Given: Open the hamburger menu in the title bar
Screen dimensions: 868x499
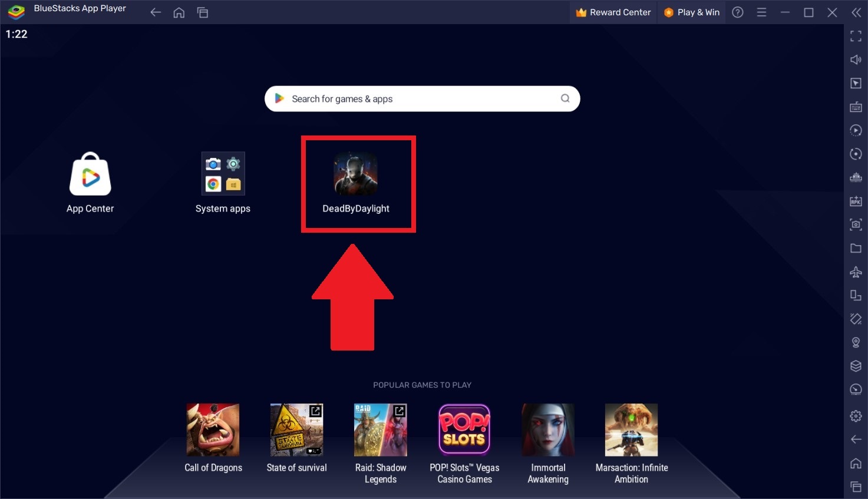Looking at the screenshot, I should [761, 12].
